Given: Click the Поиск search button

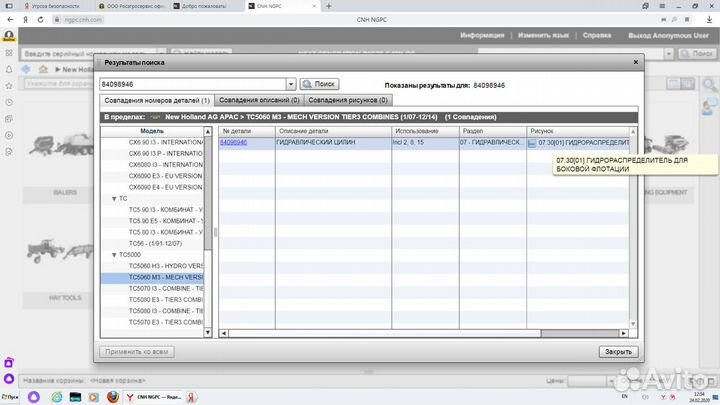Looking at the screenshot, I should [320, 85].
